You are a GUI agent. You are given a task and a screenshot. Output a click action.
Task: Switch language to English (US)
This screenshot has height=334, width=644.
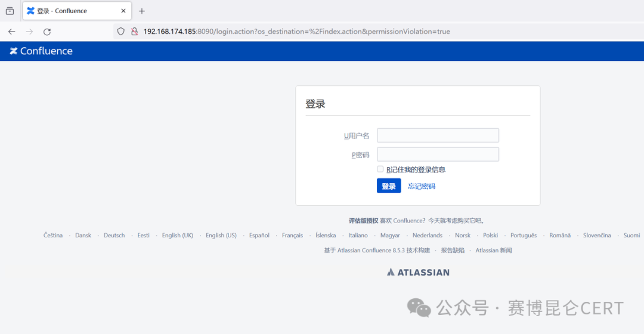[221, 236]
